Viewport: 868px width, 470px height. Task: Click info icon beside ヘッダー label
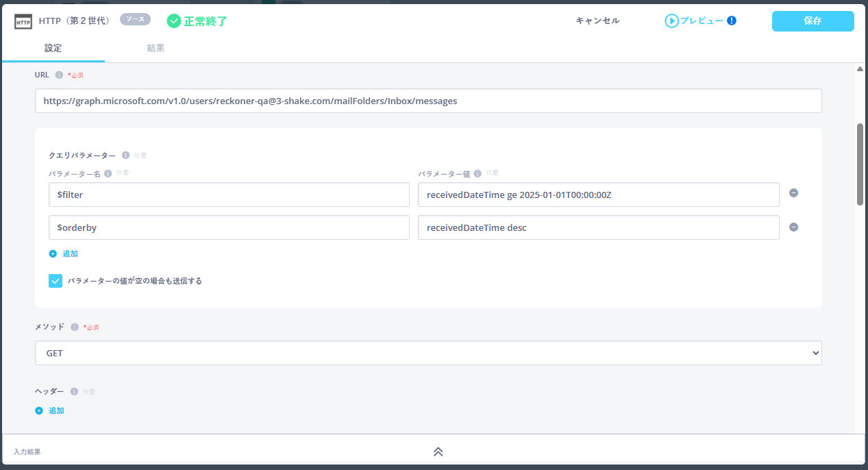click(x=74, y=391)
